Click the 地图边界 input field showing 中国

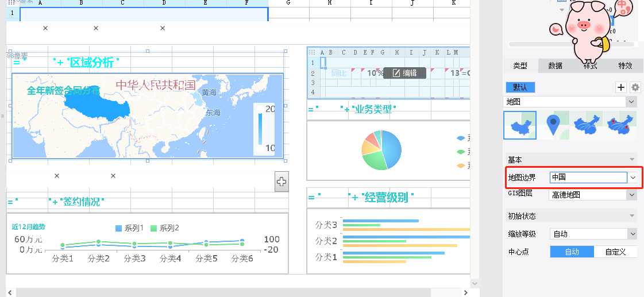tap(588, 178)
